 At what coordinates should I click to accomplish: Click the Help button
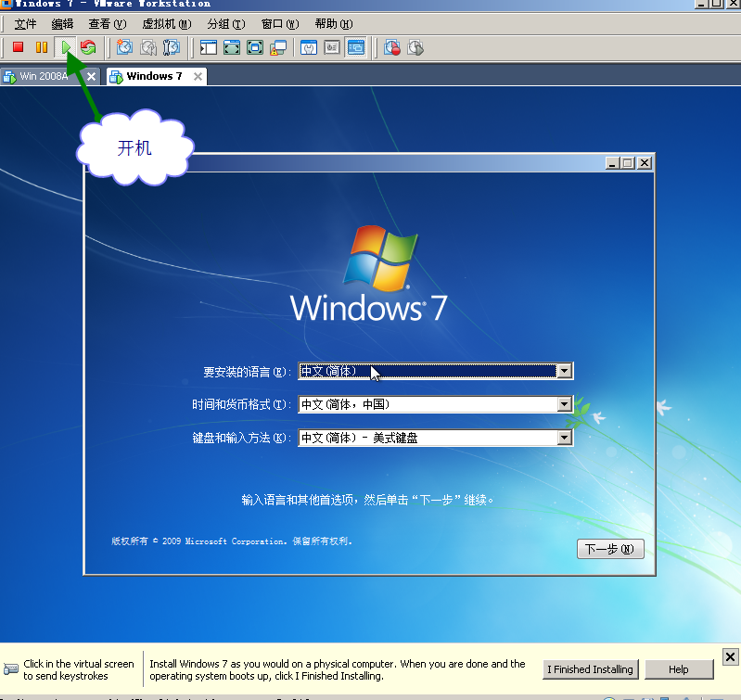pos(679,669)
